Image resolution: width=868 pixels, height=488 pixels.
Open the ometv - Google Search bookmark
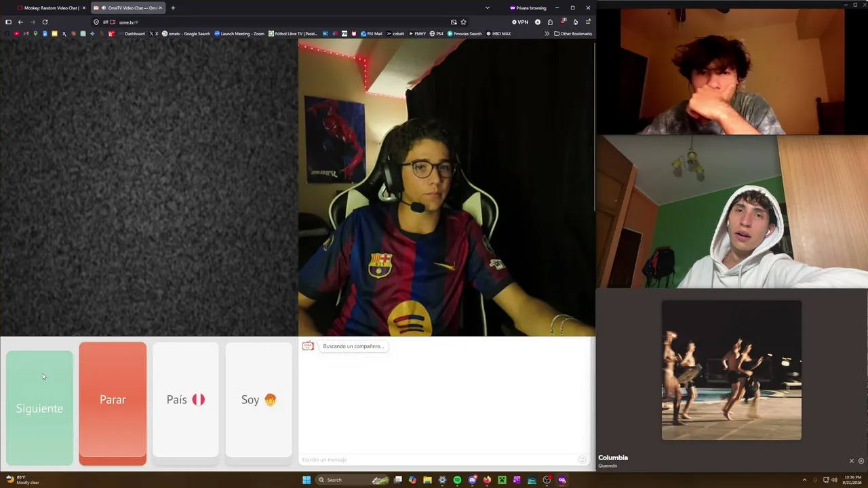pyautogui.click(x=186, y=34)
